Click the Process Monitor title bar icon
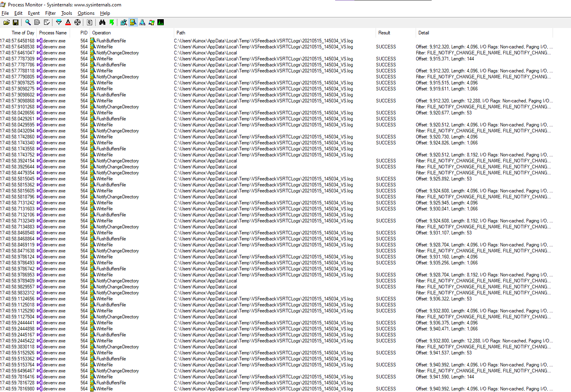This screenshot has height=392, width=571. pyautogui.click(x=3, y=5)
